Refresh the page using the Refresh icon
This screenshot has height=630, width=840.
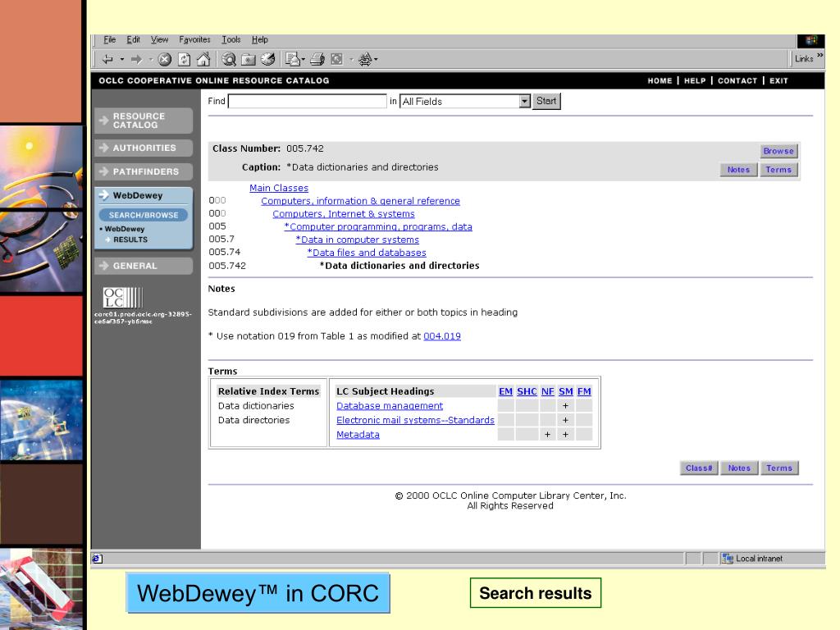click(x=184, y=59)
